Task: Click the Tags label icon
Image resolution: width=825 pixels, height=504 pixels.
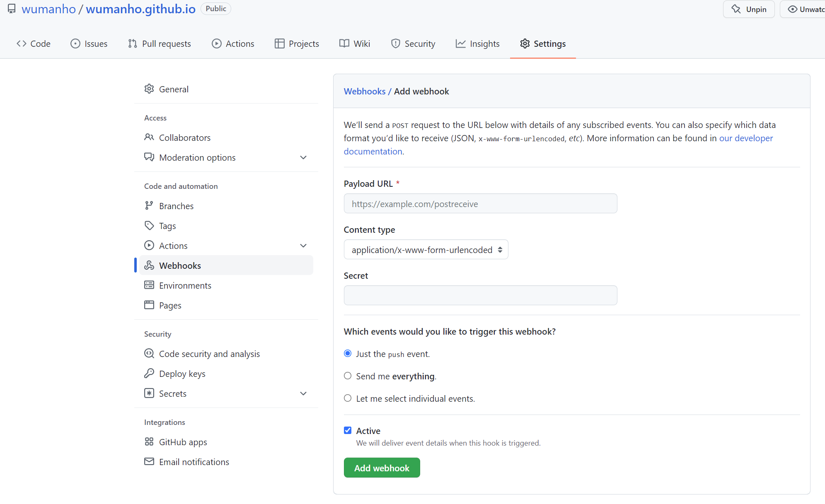Action: tap(149, 226)
